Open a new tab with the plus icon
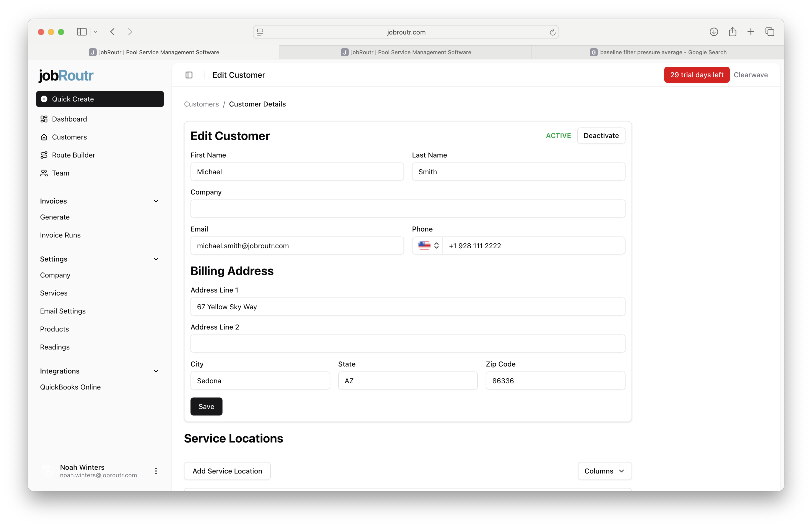The height and width of the screenshot is (528, 812). [x=751, y=31]
